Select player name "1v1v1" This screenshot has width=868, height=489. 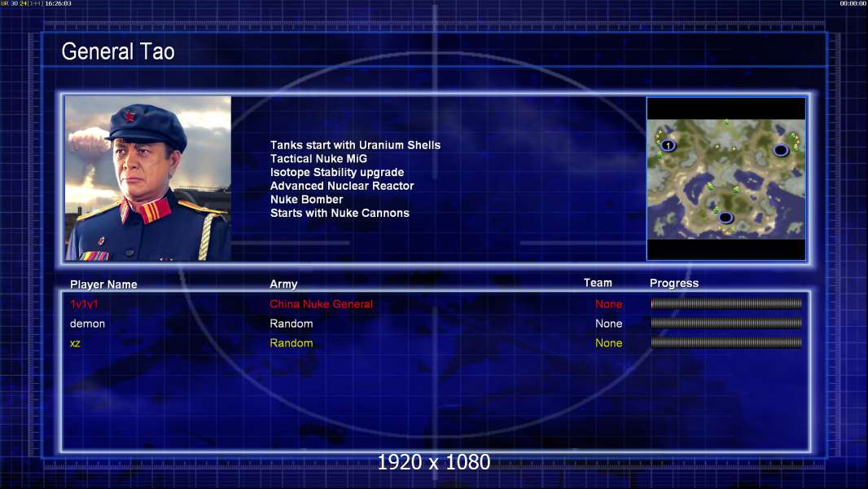(84, 304)
